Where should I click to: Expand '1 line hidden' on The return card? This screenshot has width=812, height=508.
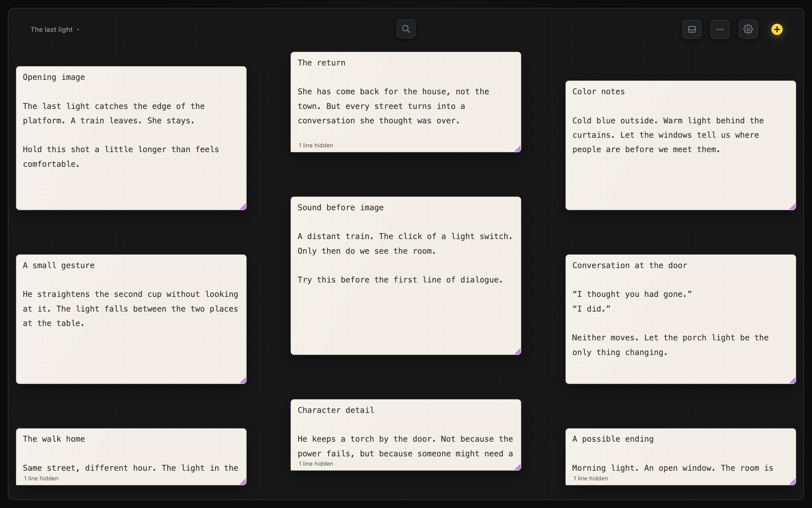point(316,145)
